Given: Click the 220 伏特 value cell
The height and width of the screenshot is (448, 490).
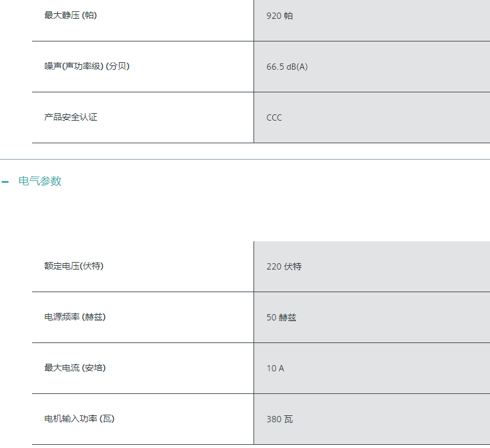Looking at the screenshot, I should (372, 266).
